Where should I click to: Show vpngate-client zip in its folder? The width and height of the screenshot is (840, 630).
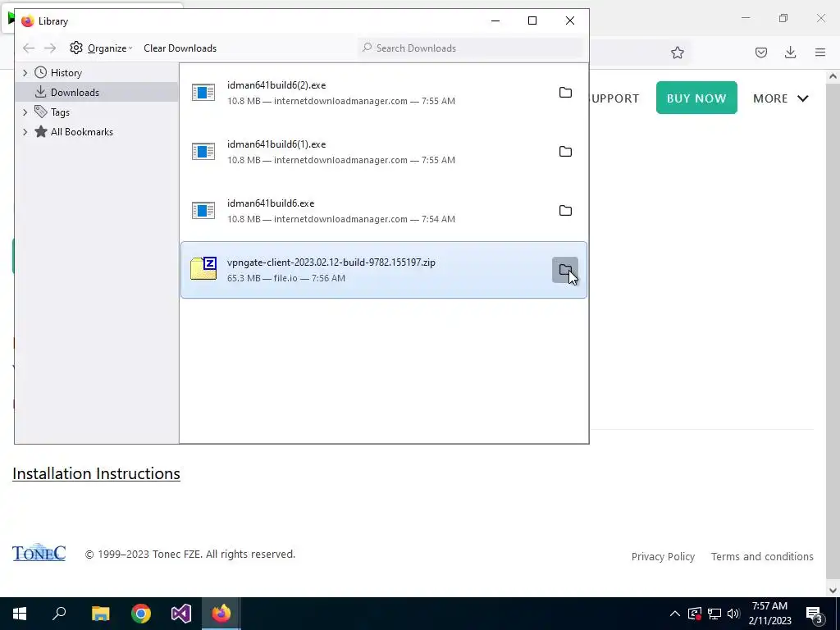[x=565, y=270]
